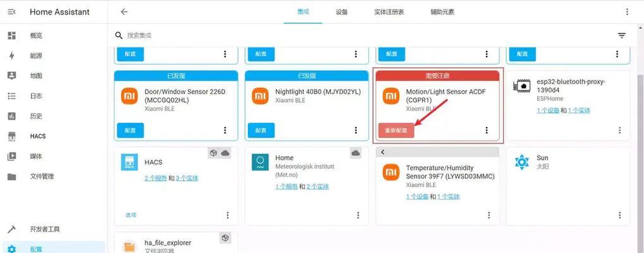This screenshot has width=644, height=253.
Task: Click the 能源 lightning icon
Action: click(x=11, y=56)
